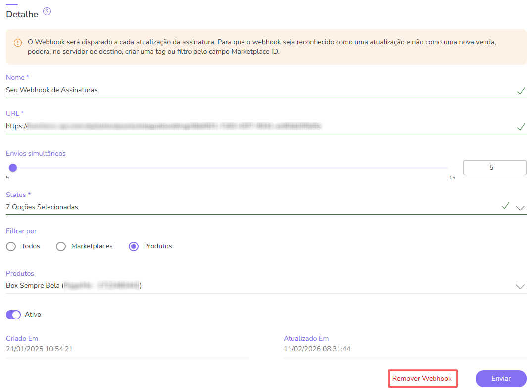Click the Remover Webhook button
This screenshot has height=392, width=532.
click(x=423, y=378)
